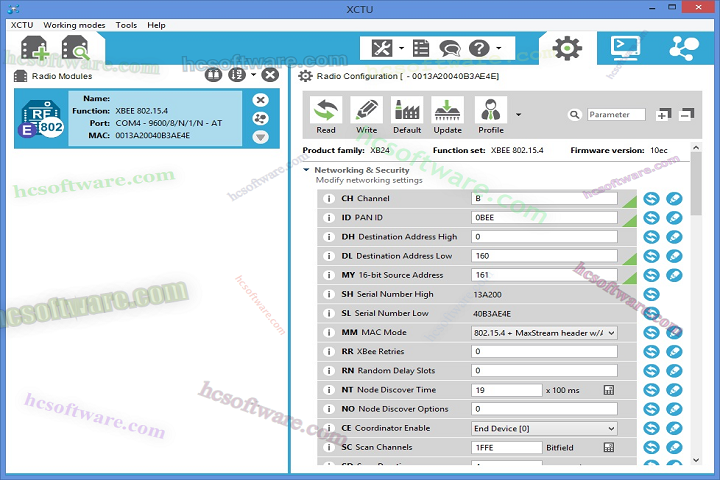Click the Discover radio modules icon
The height and width of the screenshot is (480, 720).
[x=75, y=48]
